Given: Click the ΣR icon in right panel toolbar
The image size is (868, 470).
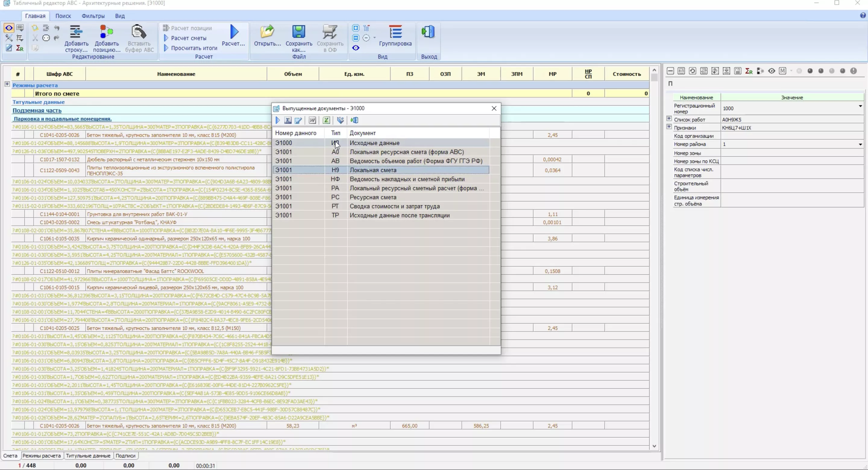Looking at the screenshot, I should pos(749,71).
